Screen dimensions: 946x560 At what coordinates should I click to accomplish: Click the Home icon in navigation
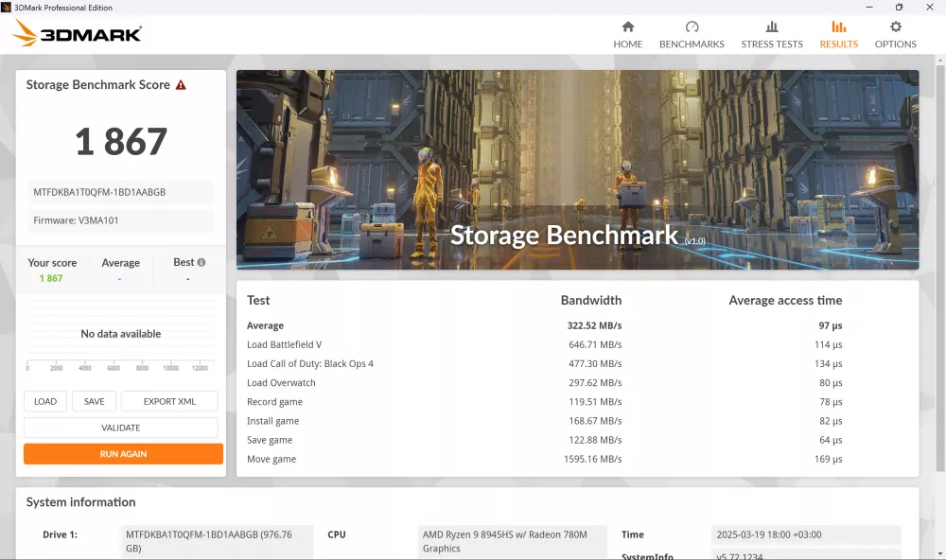point(627,26)
